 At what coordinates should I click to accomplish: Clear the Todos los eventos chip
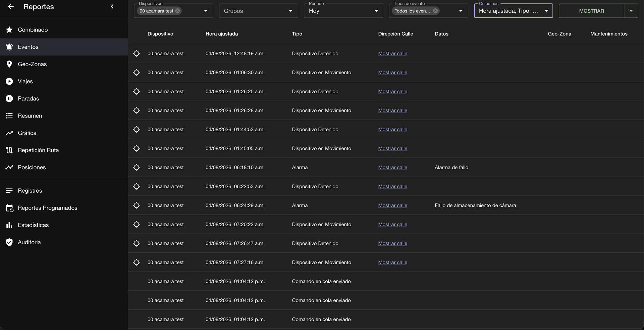point(435,11)
